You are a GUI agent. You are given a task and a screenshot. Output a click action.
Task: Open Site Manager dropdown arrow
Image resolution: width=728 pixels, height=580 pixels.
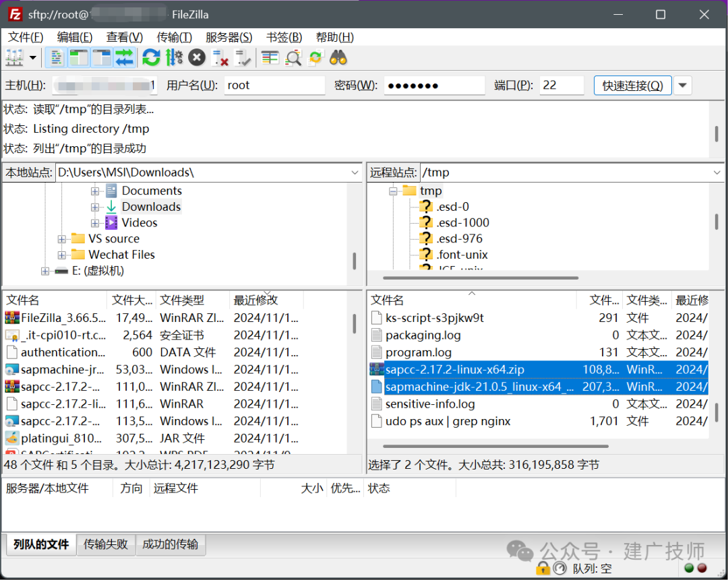(x=33, y=58)
